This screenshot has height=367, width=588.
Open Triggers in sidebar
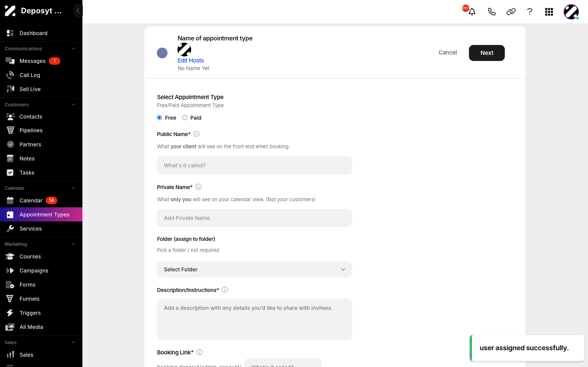point(41,313)
